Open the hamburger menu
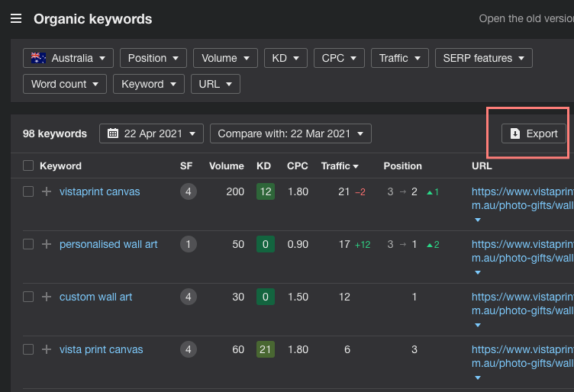Viewport: 574px width, 392px height. 16,18
